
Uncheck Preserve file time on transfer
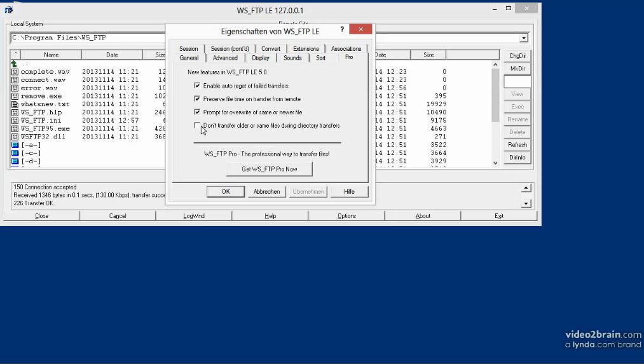click(x=197, y=99)
